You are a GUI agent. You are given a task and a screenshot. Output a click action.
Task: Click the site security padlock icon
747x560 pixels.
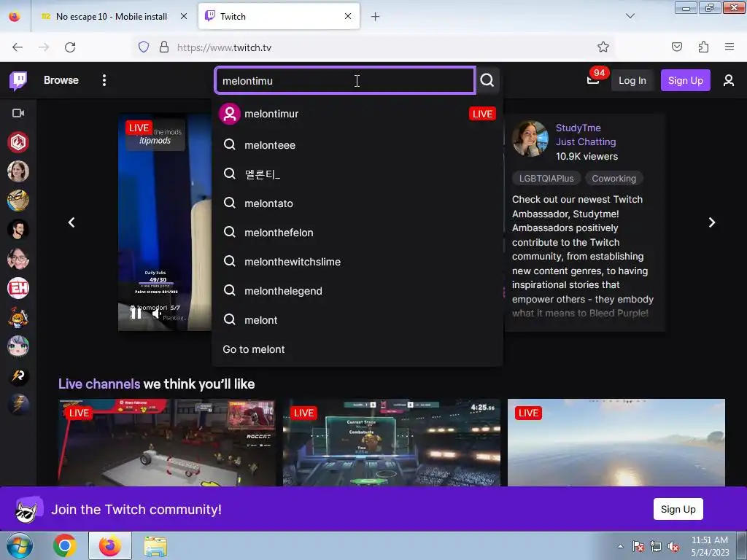[164, 47]
